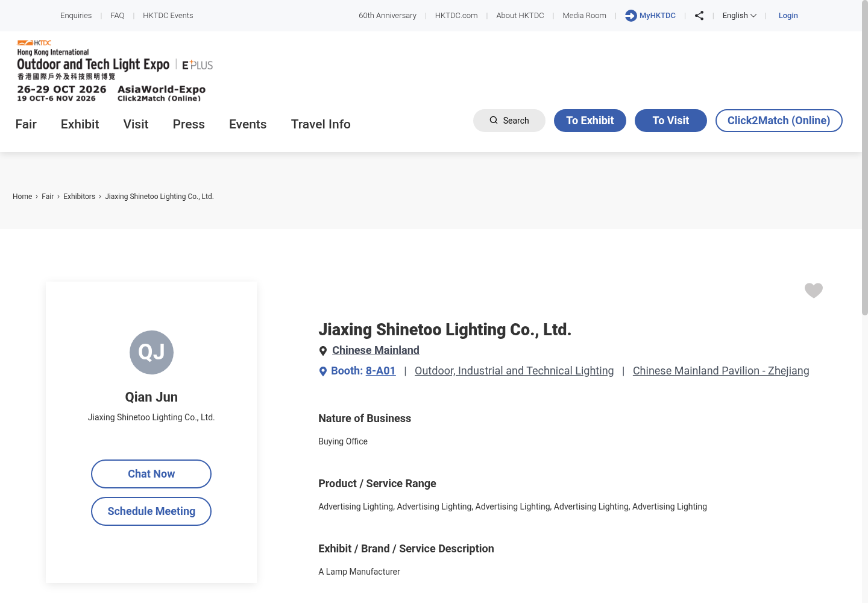Image resolution: width=868 pixels, height=603 pixels.
Task: Click the To Exhibit button
Action: coord(590,121)
